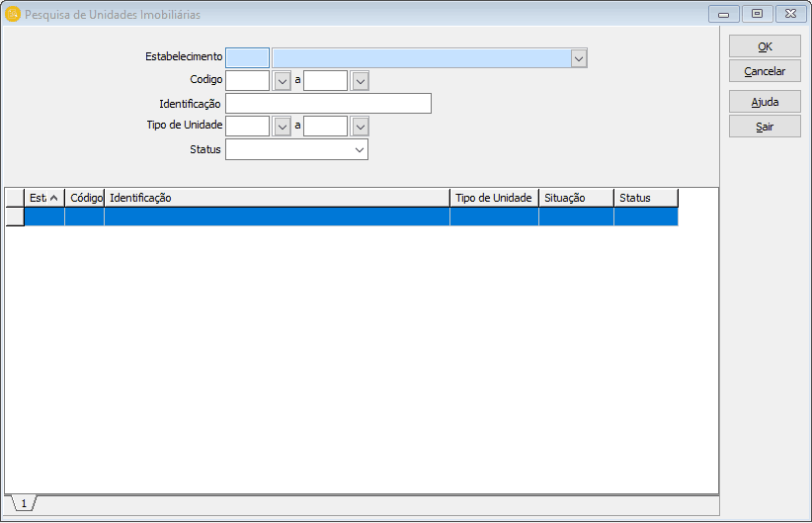The image size is (812, 523).
Task: Focus the Identificação text field
Action: (x=328, y=104)
